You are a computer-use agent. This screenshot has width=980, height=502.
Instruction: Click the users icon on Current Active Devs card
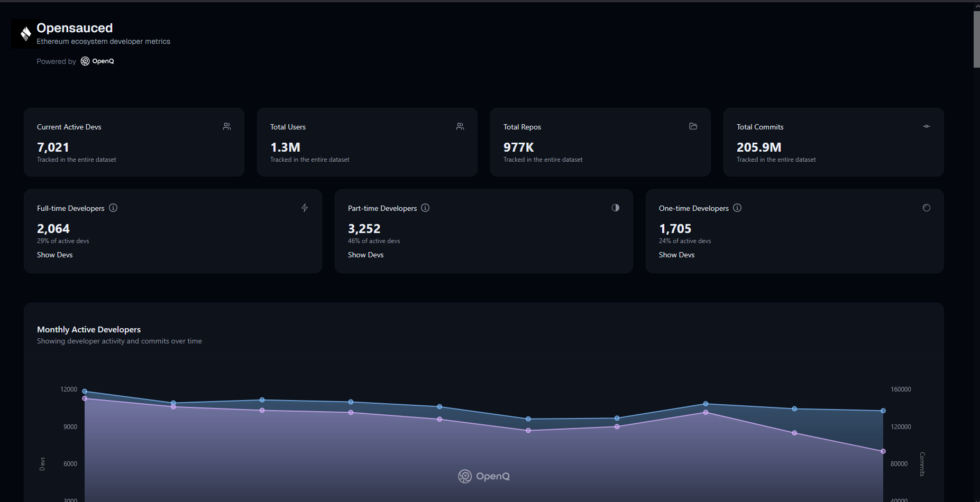click(x=226, y=126)
